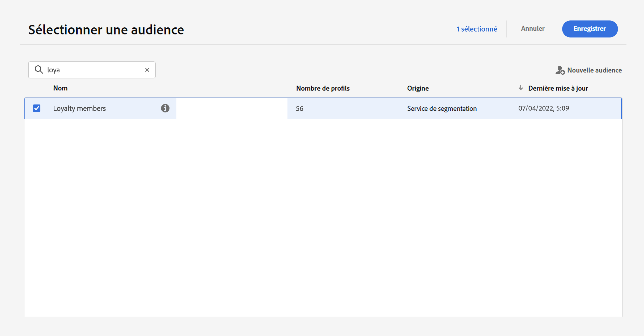Click the magnifying glass search icon
Screen dimensions: 644x336
pyautogui.click(x=39, y=70)
